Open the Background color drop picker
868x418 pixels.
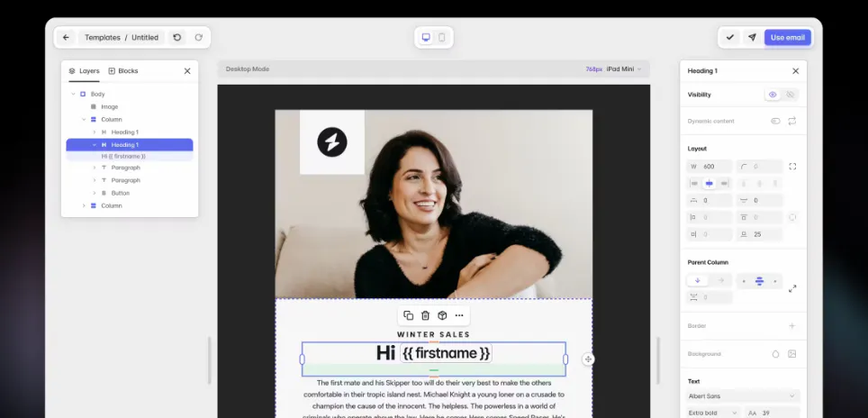click(775, 354)
